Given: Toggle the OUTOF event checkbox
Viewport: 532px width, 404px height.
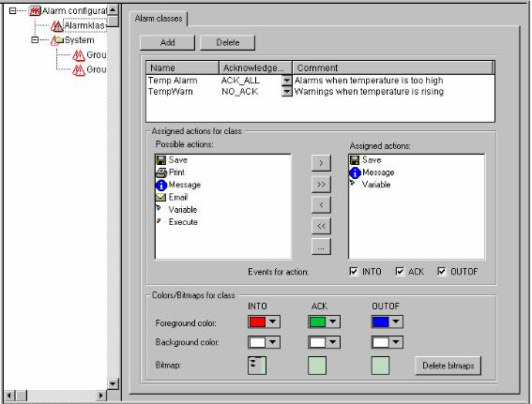Looking at the screenshot, I should (x=442, y=272).
